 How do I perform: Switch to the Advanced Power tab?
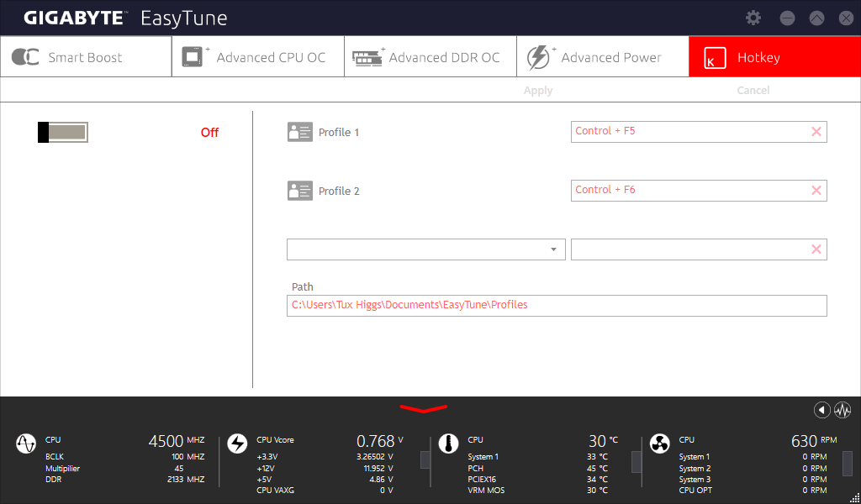point(603,56)
